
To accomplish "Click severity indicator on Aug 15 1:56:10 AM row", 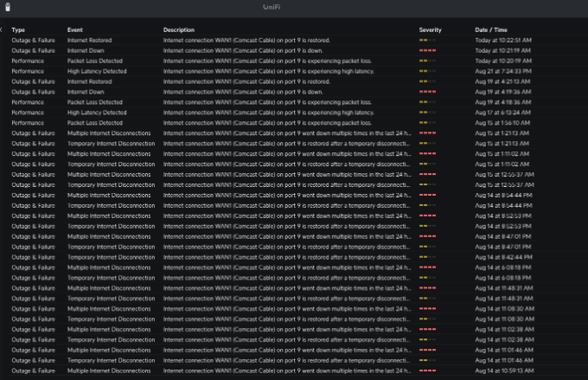I will click(x=427, y=123).
